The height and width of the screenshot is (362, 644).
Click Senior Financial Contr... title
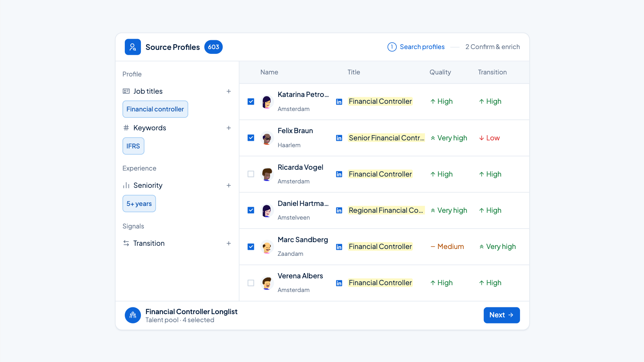(386, 138)
